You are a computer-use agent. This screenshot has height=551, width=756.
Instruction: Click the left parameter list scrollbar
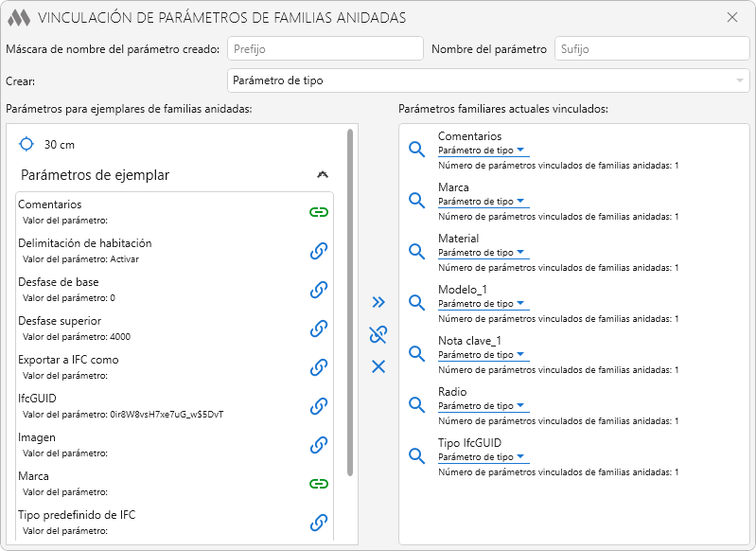coord(351,303)
